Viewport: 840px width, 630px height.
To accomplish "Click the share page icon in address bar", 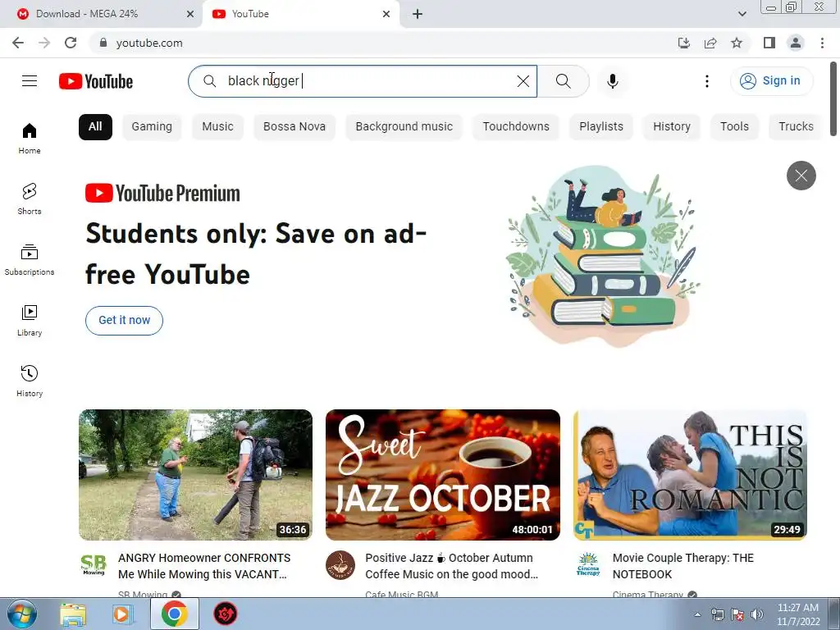I will (x=710, y=43).
